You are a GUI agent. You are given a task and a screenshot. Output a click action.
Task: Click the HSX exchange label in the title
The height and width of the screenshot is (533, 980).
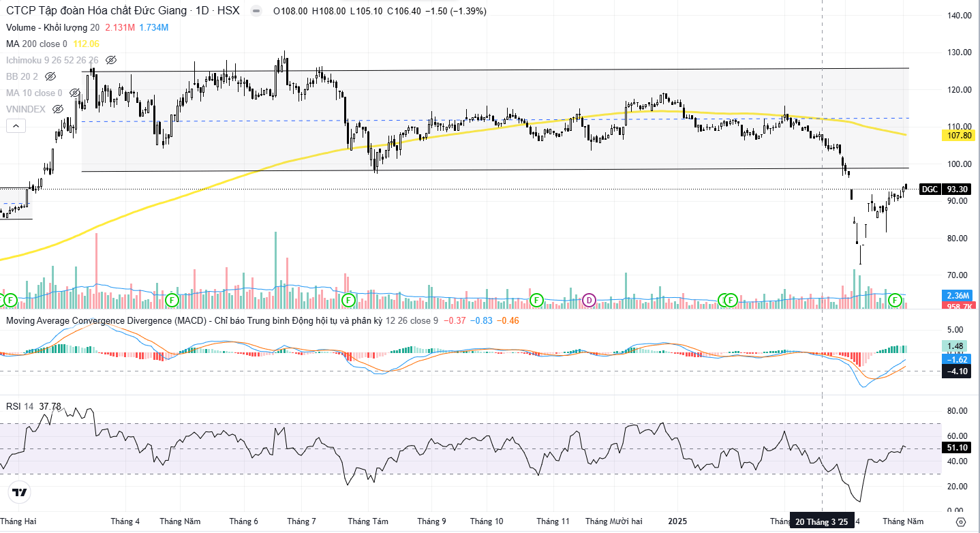(228, 12)
